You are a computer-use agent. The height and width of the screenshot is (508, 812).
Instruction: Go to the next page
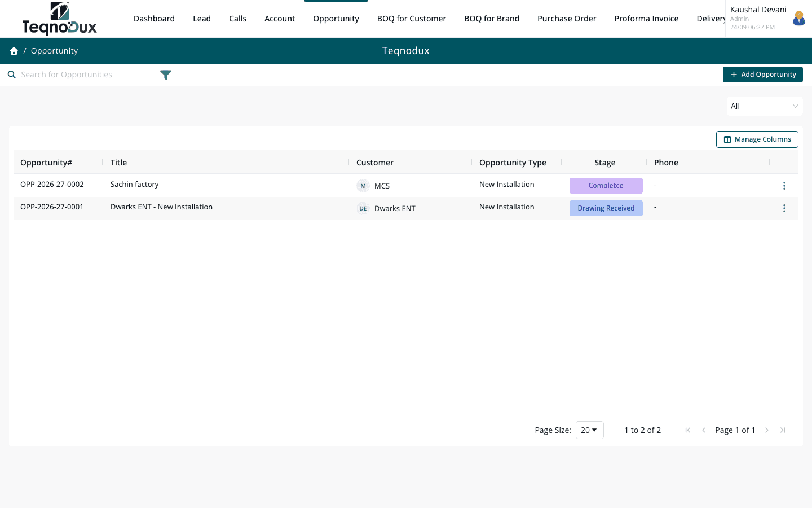pos(767,430)
